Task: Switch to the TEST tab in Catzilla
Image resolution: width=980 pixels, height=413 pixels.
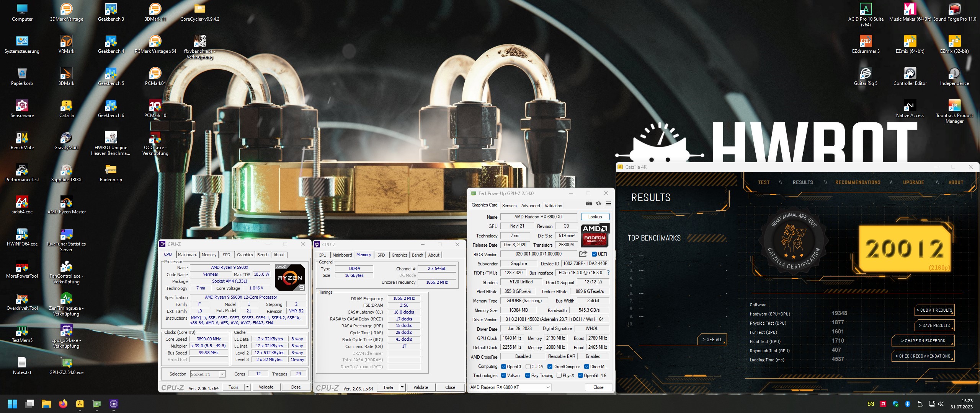Action: click(x=764, y=182)
